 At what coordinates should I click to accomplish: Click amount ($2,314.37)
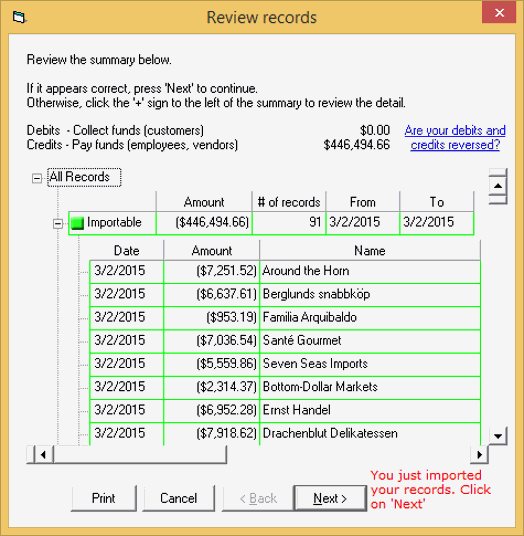pos(212,388)
